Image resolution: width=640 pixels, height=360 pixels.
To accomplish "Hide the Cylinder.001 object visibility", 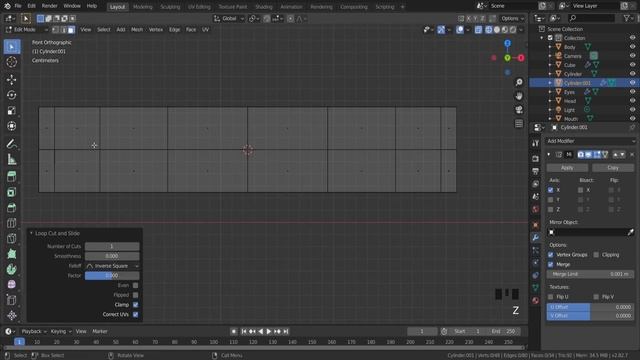I will pos(632,83).
